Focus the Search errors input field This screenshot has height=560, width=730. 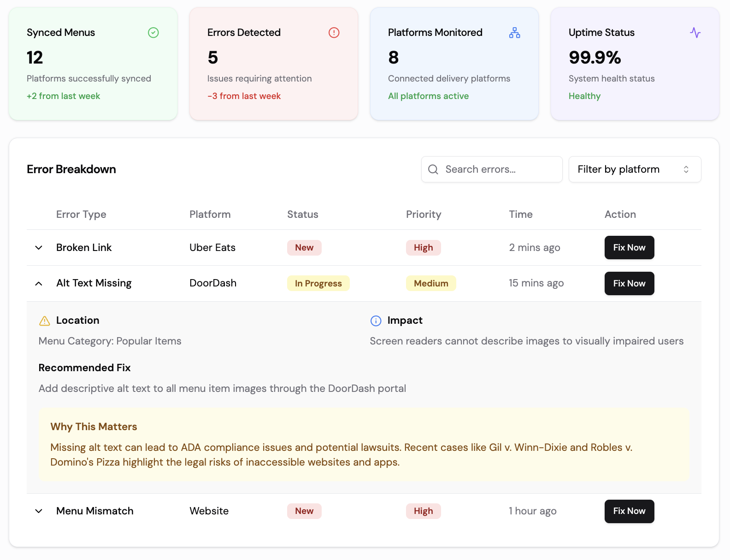click(492, 169)
